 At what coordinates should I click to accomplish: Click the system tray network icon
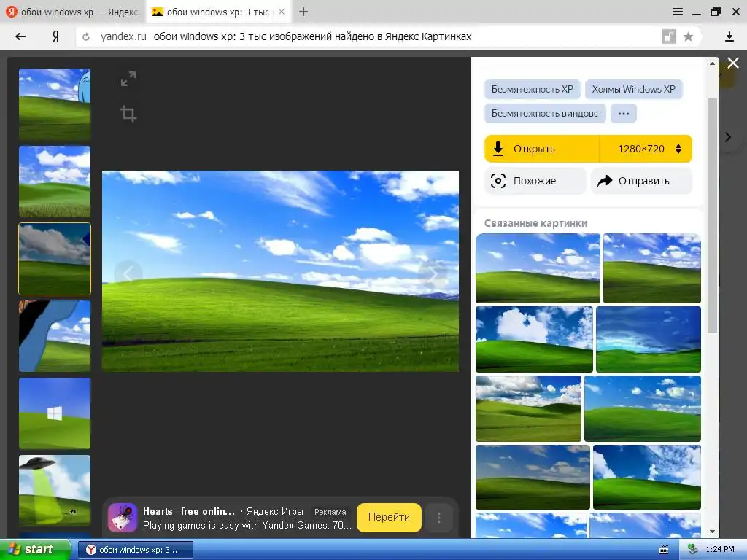pos(693,549)
